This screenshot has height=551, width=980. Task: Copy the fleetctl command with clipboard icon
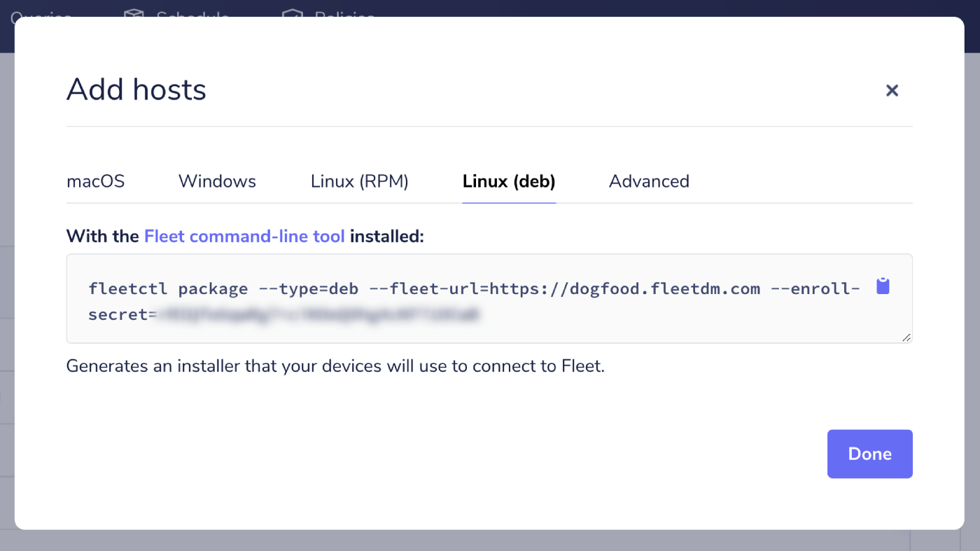click(883, 286)
